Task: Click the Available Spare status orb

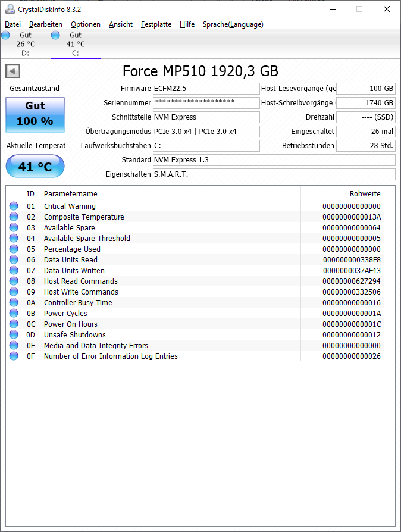Action: (14, 227)
